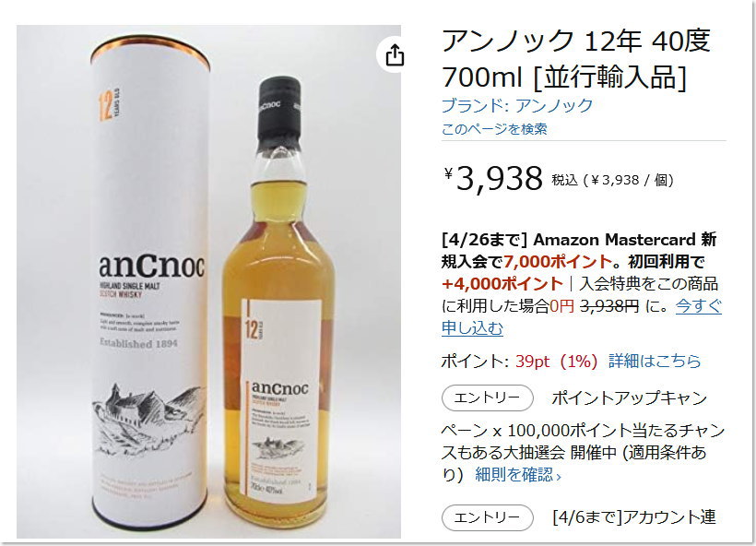Click the first エントリー button
The height and width of the screenshot is (546, 756).
(x=488, y=398)
